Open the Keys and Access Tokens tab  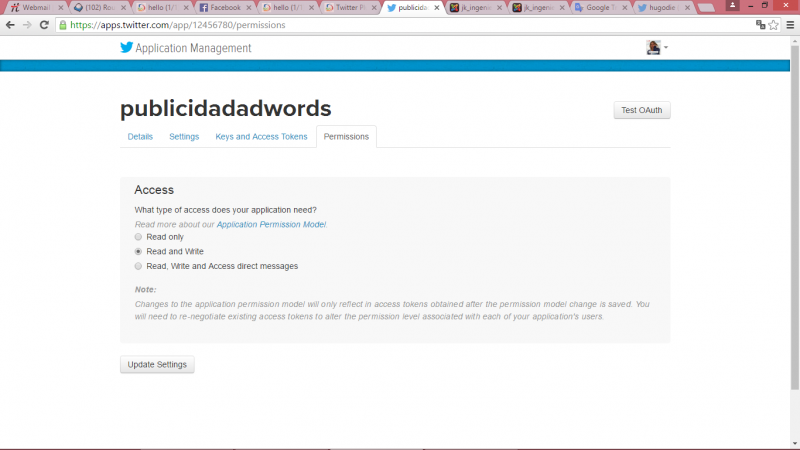[261, 137]
